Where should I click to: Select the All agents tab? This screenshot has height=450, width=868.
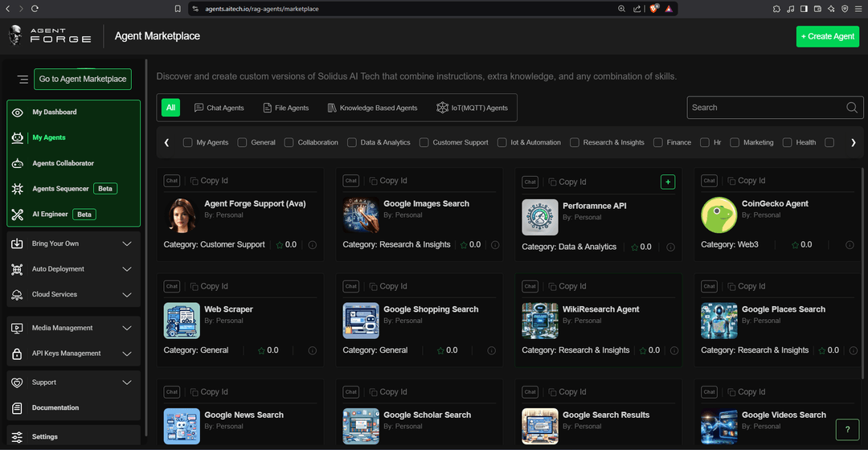170,108
